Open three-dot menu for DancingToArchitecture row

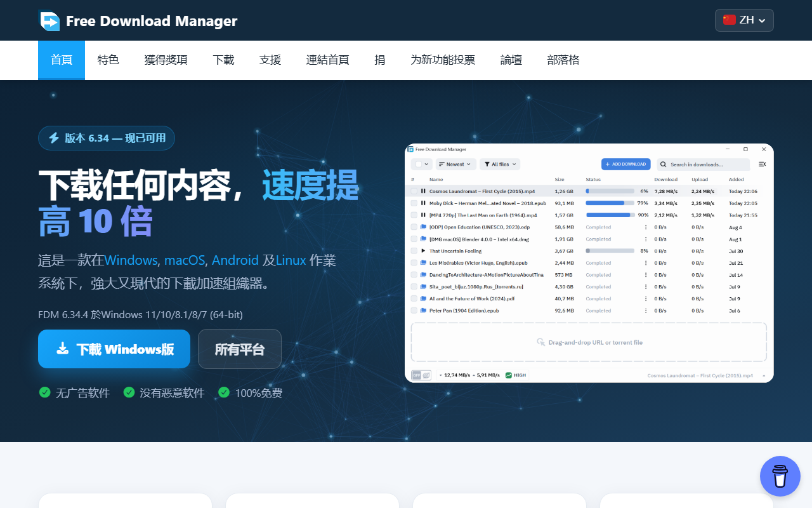pyautogui.click(x=646, y=275)
